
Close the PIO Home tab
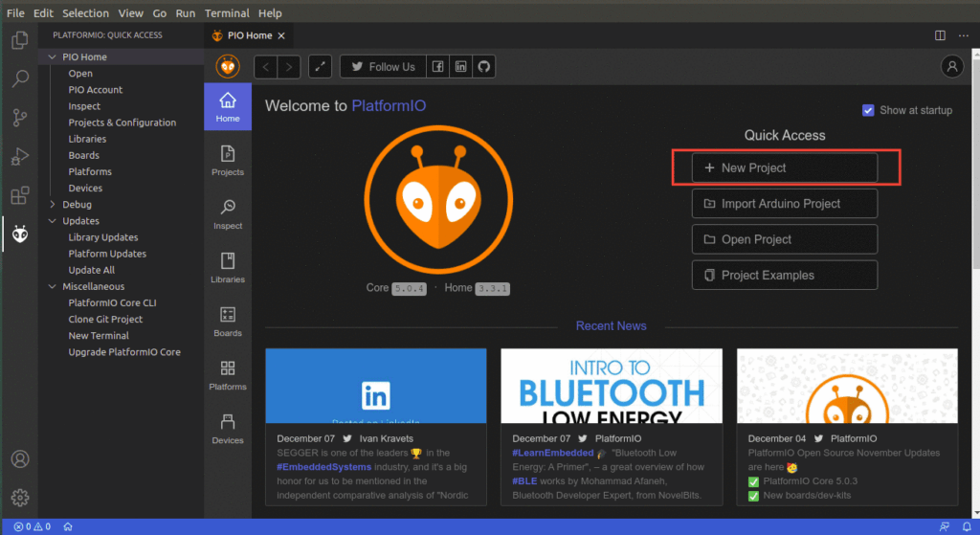click(x=281, y=35)
